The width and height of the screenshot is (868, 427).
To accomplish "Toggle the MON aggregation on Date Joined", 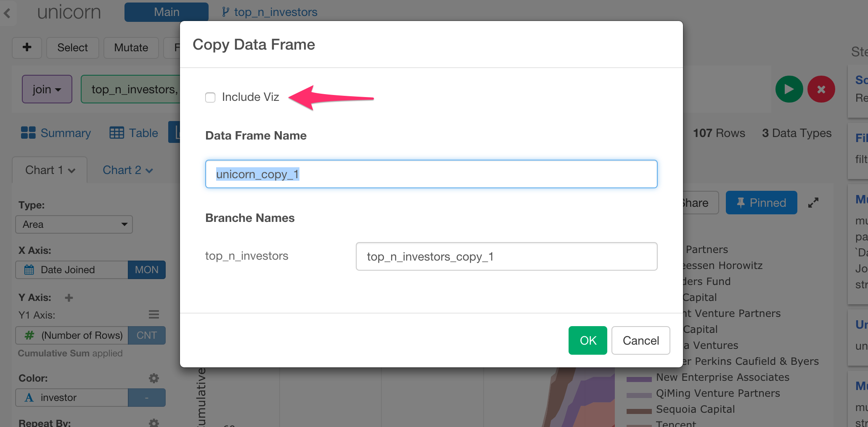I will [146, 269].
